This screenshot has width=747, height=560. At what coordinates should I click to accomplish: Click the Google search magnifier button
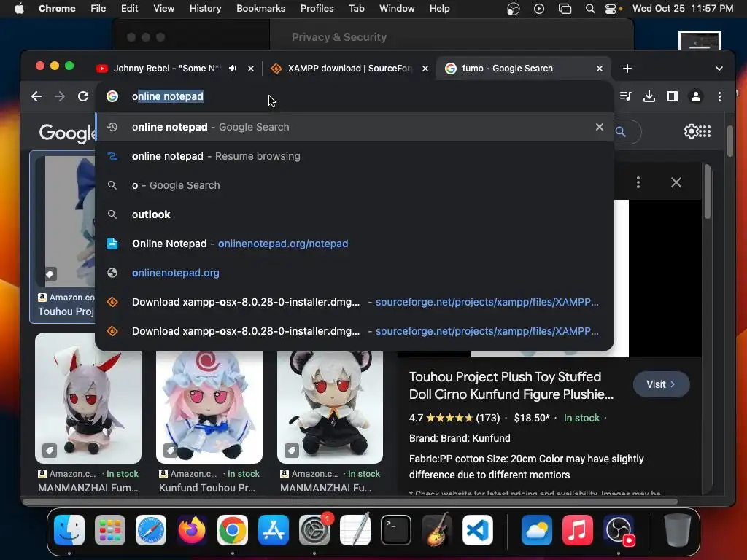(x=620, y=131)
